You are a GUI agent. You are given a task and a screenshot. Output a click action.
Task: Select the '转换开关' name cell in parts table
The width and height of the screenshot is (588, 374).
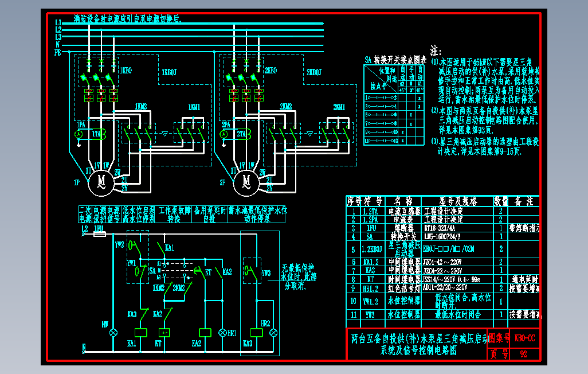(403, 236)
